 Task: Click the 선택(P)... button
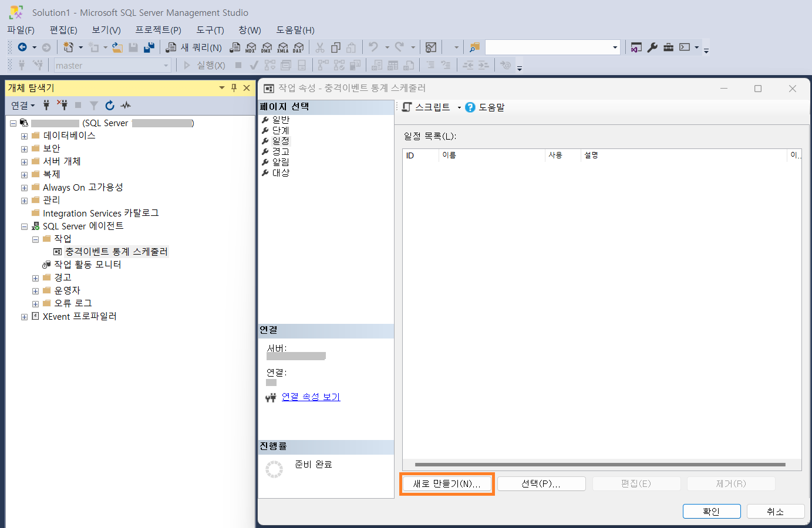(x=541, y=484)
